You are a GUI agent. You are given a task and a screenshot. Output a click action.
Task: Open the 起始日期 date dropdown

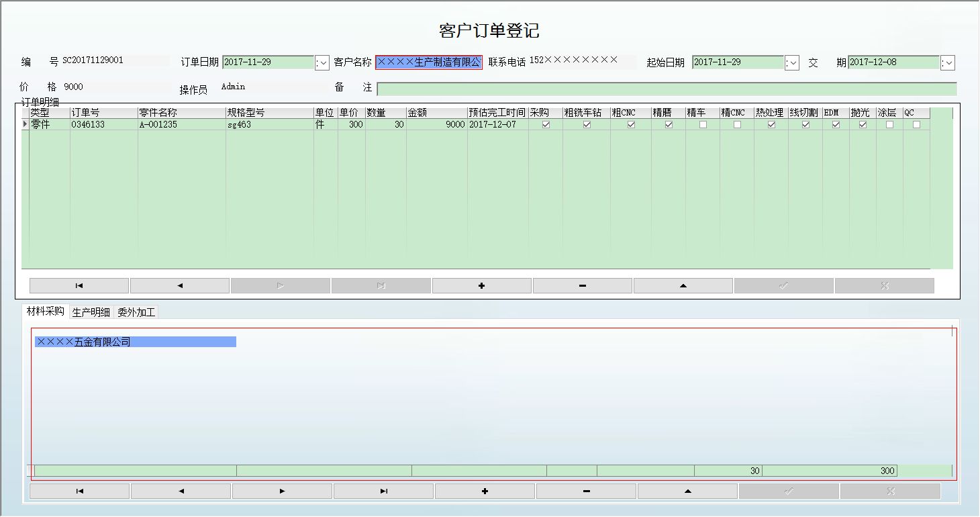(x=792, y=62)
